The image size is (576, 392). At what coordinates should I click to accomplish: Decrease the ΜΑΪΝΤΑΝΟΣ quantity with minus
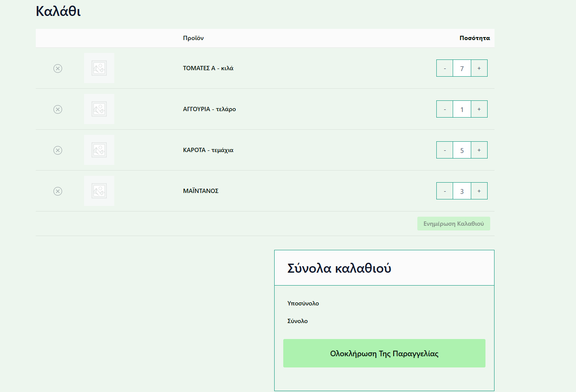[x=445, y=191]
